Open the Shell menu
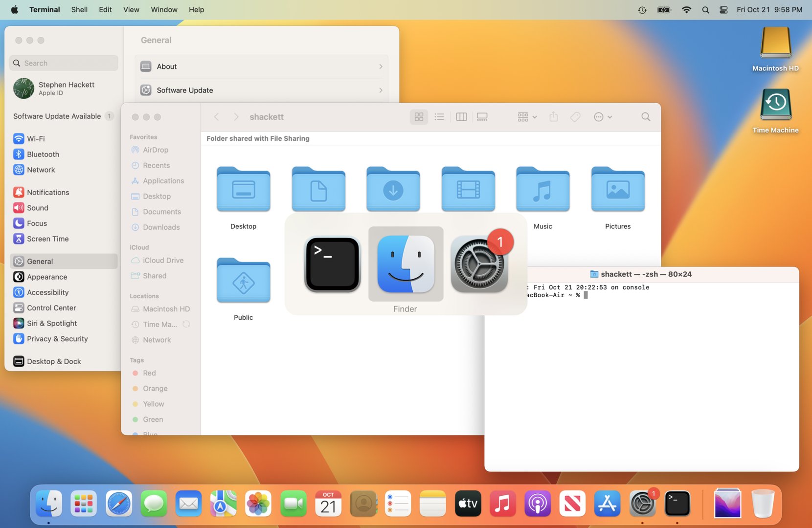The height and width of the screenshot is (528, 812). (79, 10)
